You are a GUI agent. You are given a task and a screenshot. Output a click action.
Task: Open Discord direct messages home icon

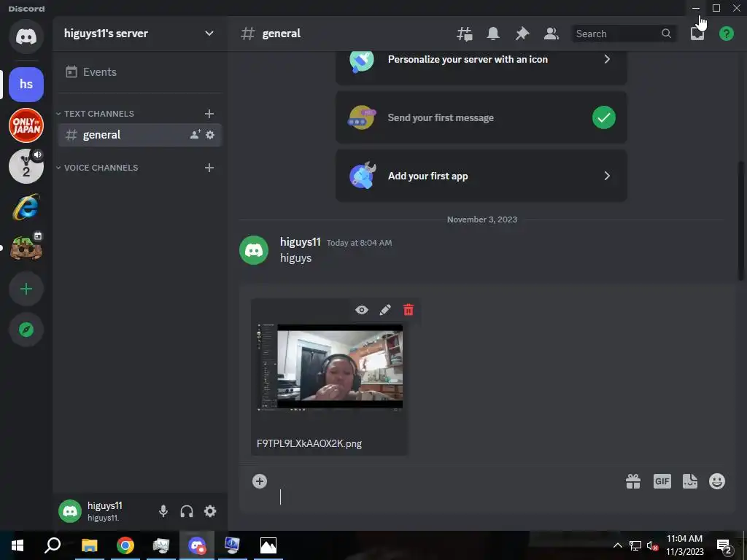point(26,36)
